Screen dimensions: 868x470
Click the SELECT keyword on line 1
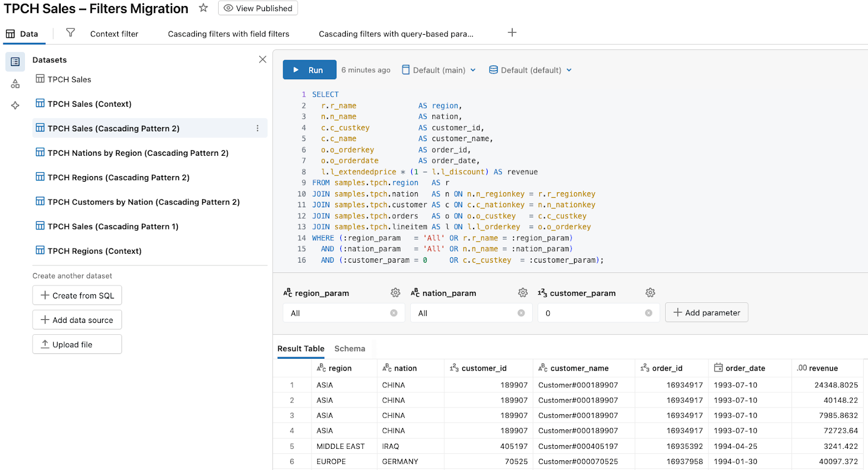click(x=325, y=94)
